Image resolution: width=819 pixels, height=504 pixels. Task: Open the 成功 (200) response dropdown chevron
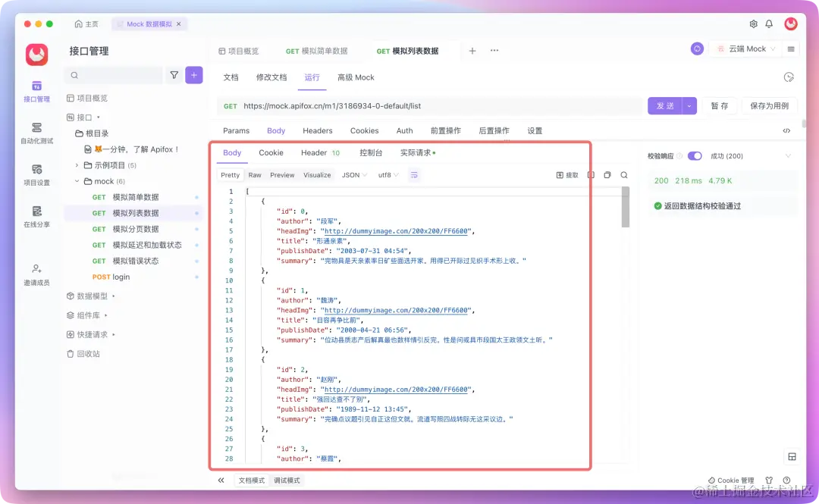coord(788,155)
